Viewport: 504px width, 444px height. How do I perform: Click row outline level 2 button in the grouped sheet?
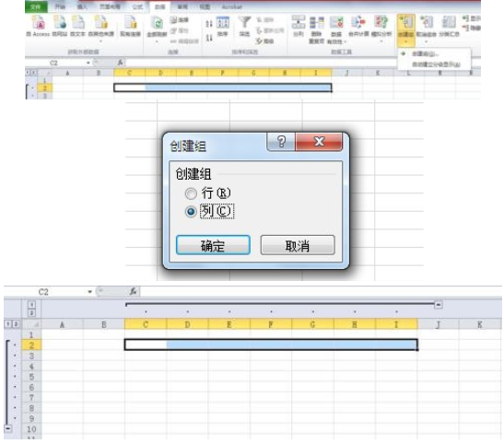(x=15, y=324)
